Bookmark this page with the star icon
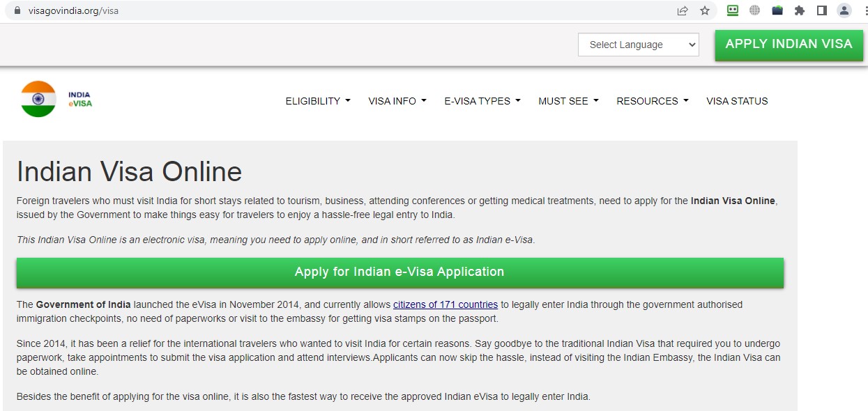The width and height of the screenshot is (868, 411). 705,10
